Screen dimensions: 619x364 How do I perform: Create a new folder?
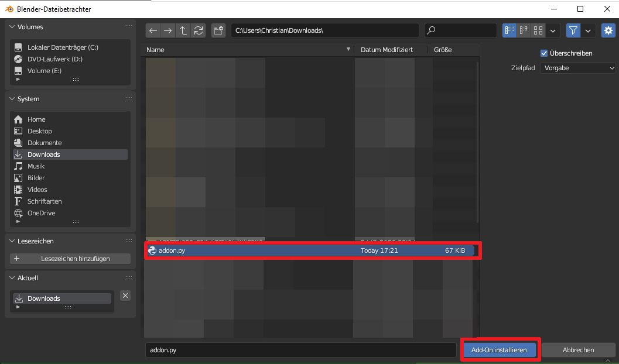pos(218,30)
